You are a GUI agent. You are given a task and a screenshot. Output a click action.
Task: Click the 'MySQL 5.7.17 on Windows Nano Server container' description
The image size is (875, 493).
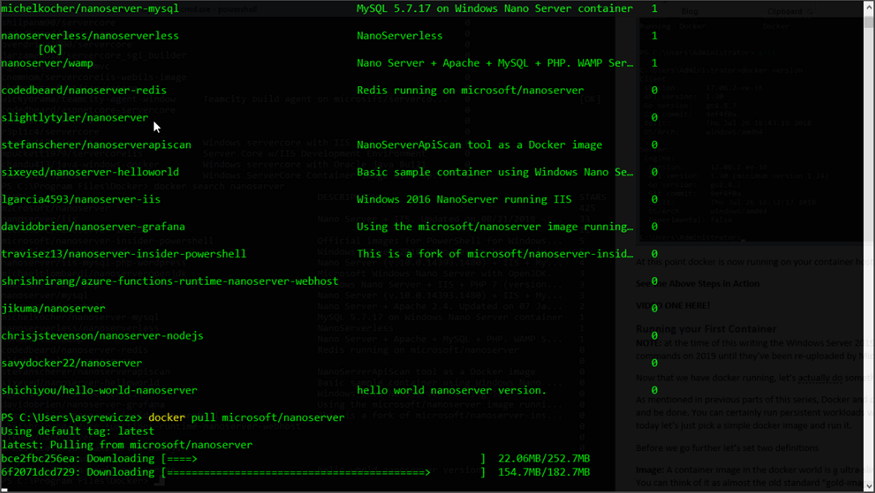[x=494, y=8]
